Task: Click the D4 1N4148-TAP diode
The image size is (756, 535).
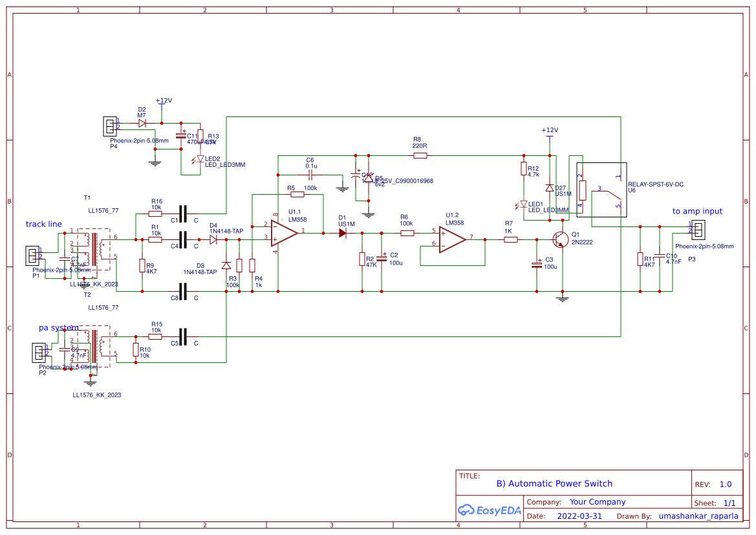Action: pyautogui.click(x=213, y=239)
